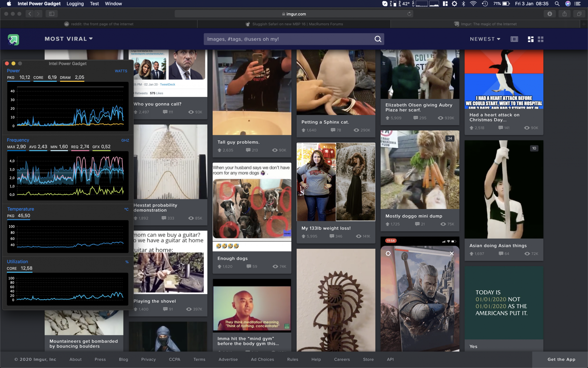This screenshot has width=588, height=368.
Task: Upvote 'Petting a Sphinx cat.' post
Action: click(303, 130)
